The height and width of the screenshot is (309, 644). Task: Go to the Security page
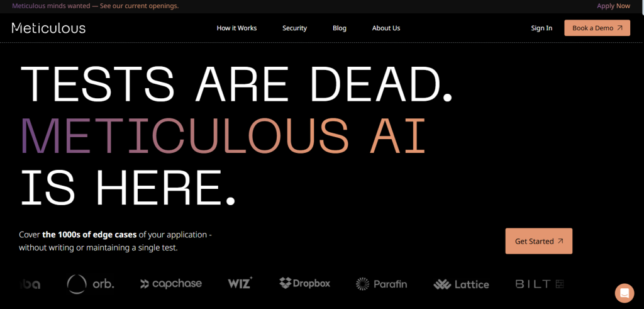(x=294, y=28)
